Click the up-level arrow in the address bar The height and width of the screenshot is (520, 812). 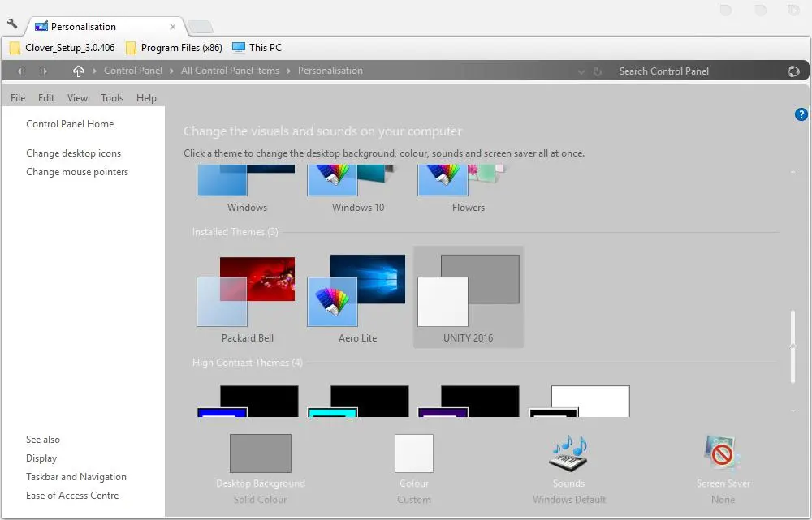tap(78, 71)
